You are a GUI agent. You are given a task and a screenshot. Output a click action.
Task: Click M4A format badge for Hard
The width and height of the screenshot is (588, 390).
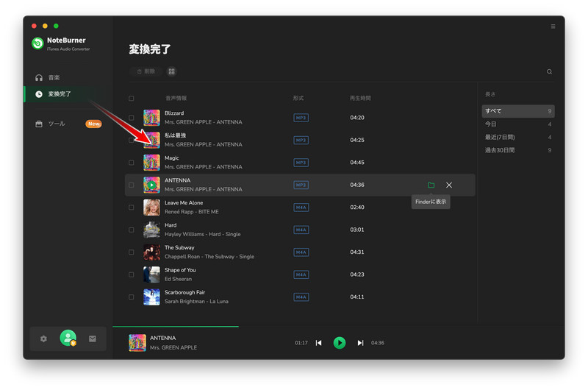[301, 230]
